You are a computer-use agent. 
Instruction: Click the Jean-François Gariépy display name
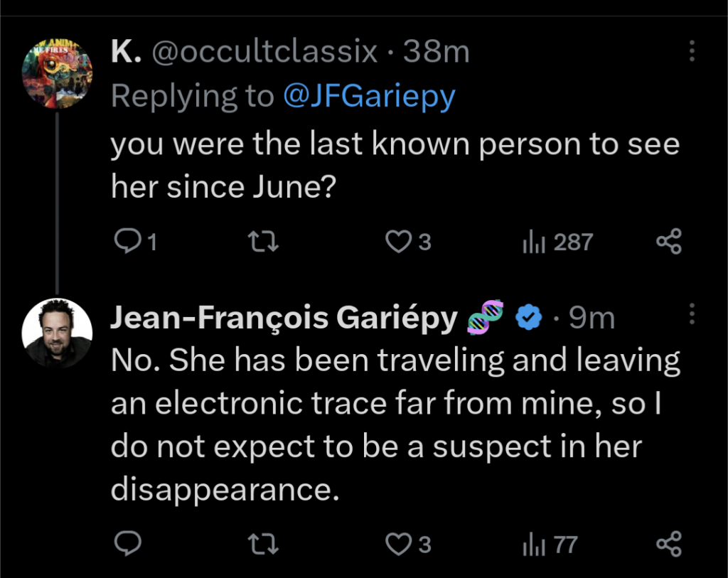coord(284,319)
